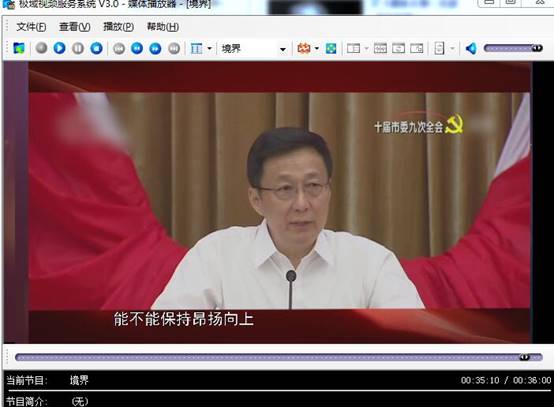Stop the video with the stop icon
The image size is (554, 407).
(x=96, y=48)
